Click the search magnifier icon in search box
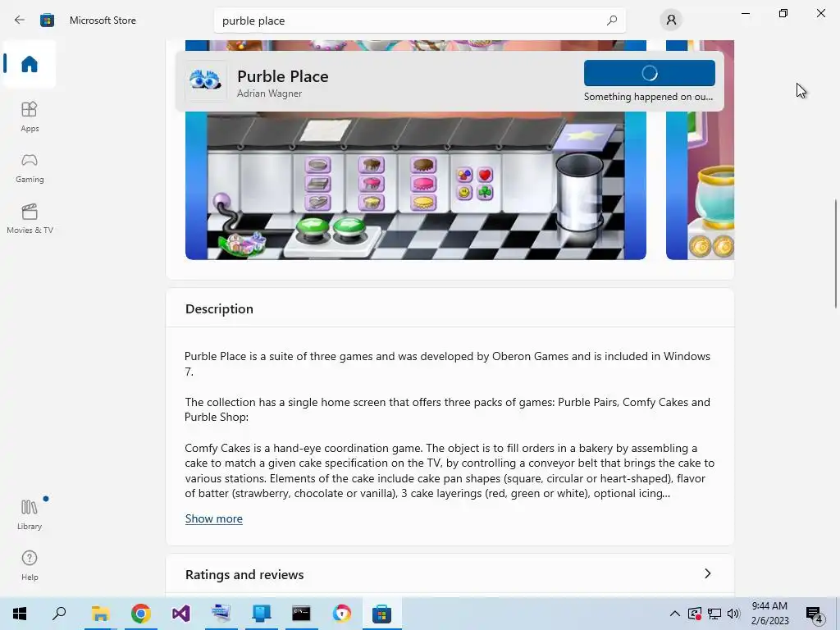 tap(612, 21)
